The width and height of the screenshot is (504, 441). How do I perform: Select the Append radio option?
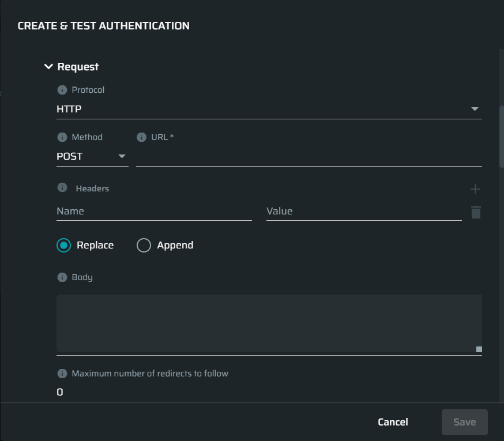pos(144,245)
